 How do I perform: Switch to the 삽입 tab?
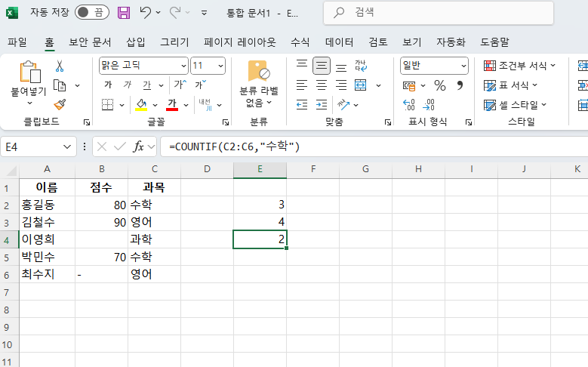(x=135, y=42)
